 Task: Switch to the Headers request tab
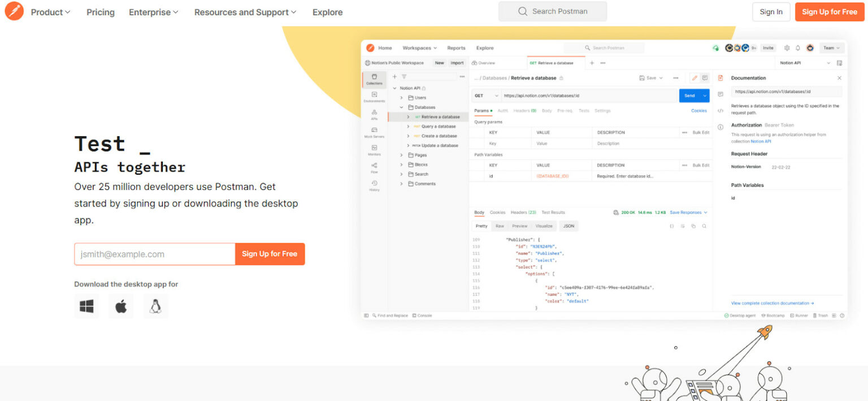(x=524, y=110)
